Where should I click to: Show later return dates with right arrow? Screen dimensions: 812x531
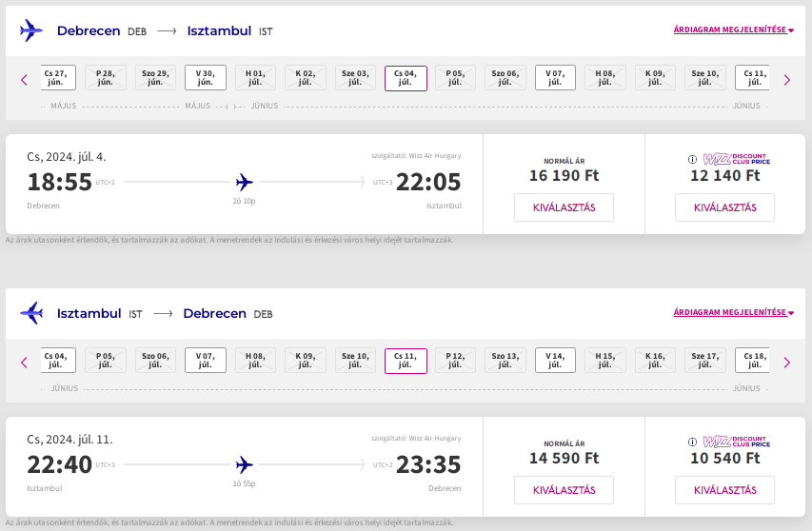tap(787, 363)
